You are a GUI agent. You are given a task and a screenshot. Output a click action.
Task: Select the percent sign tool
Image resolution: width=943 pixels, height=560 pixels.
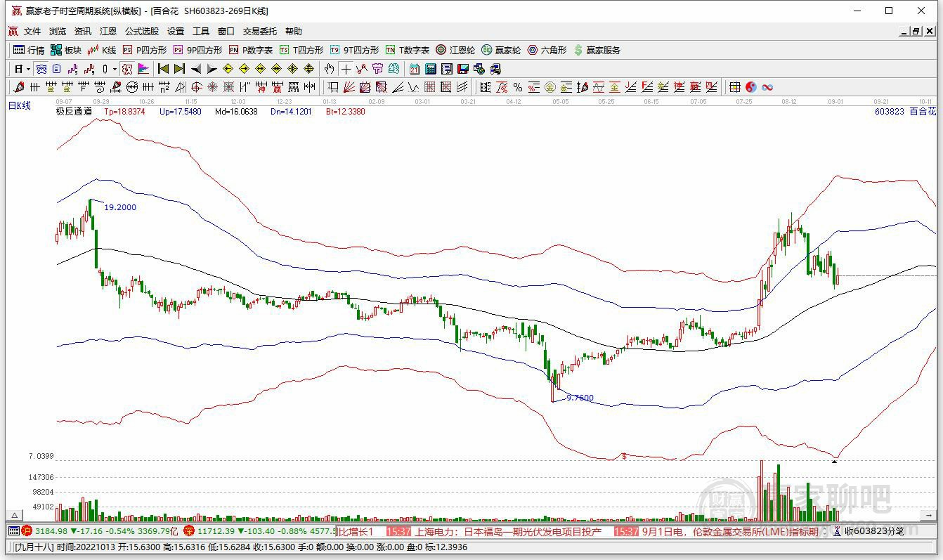point(517,87)
